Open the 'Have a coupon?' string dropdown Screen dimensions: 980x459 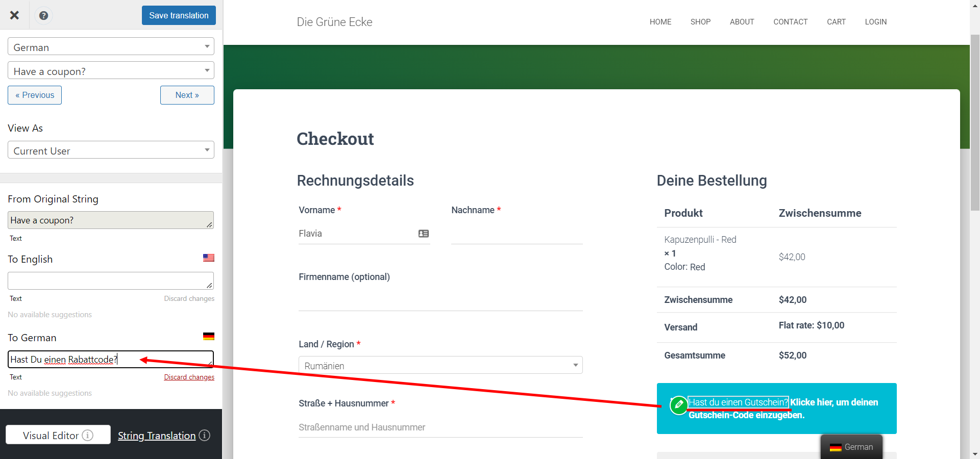point(111,70)
